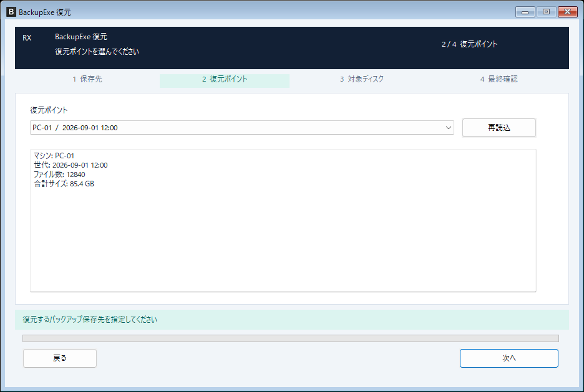Click the BackupExe B title bar icon
Viewport: 584px width, 392px height.
click(11, 12)
